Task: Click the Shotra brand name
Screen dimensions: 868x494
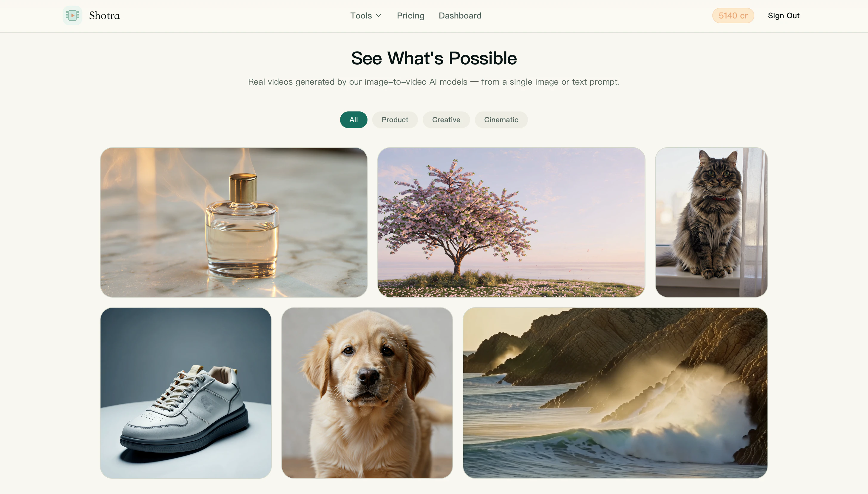Action: pos(104,15)
